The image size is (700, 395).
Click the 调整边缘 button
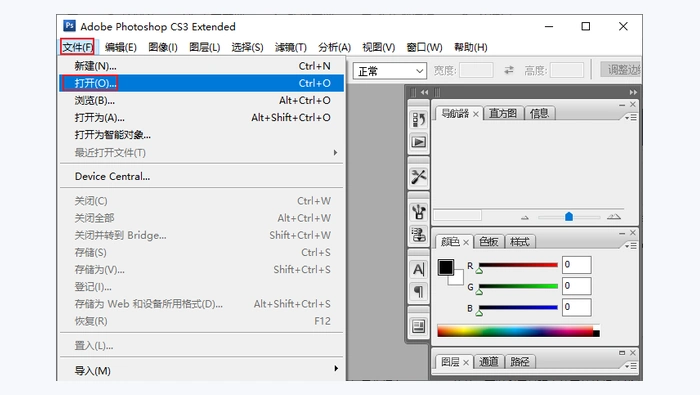pos(621,70)
